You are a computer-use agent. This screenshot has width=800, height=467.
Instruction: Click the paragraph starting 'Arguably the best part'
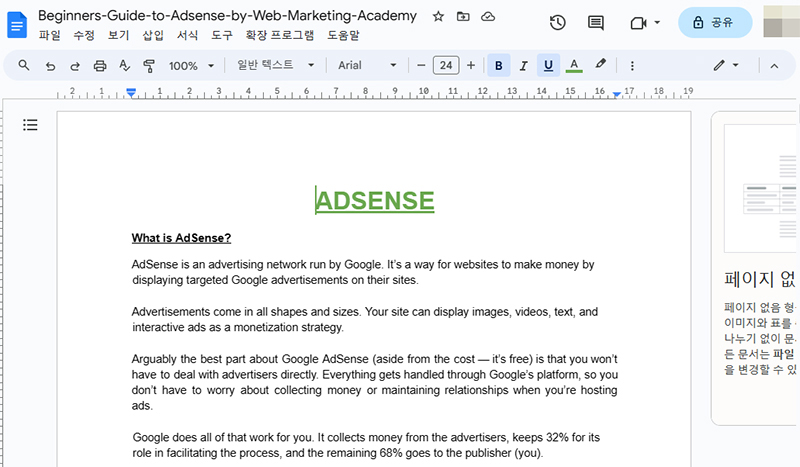pos(374,382)
